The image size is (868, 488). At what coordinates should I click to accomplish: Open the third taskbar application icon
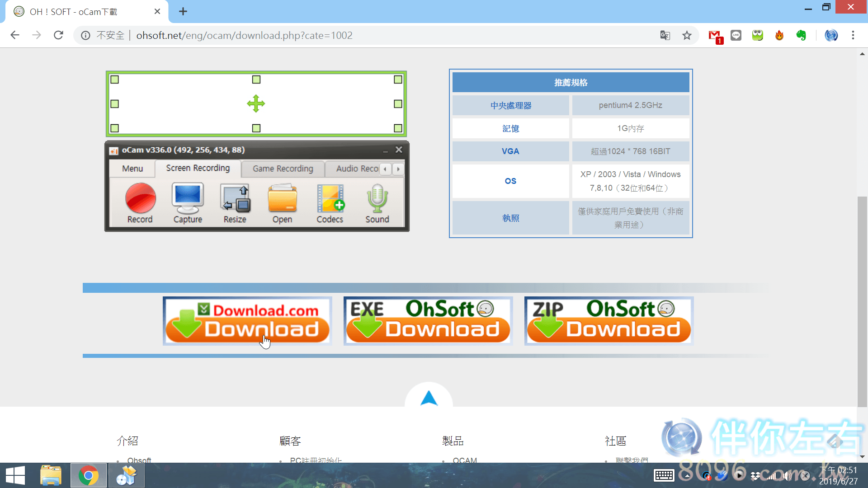click(x=126, y=475)
